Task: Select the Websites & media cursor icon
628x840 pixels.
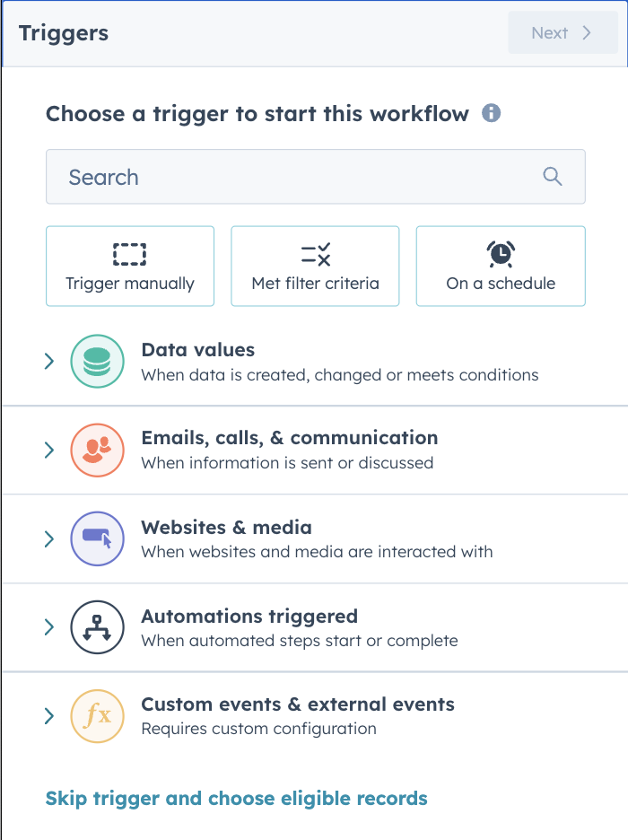Action: point(97,538)
